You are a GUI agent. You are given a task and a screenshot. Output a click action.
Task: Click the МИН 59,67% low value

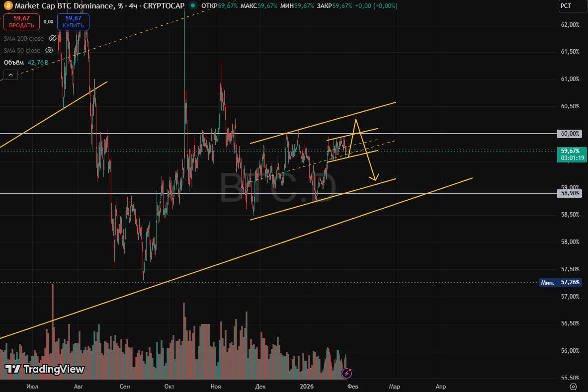click(x=297, y=5)
